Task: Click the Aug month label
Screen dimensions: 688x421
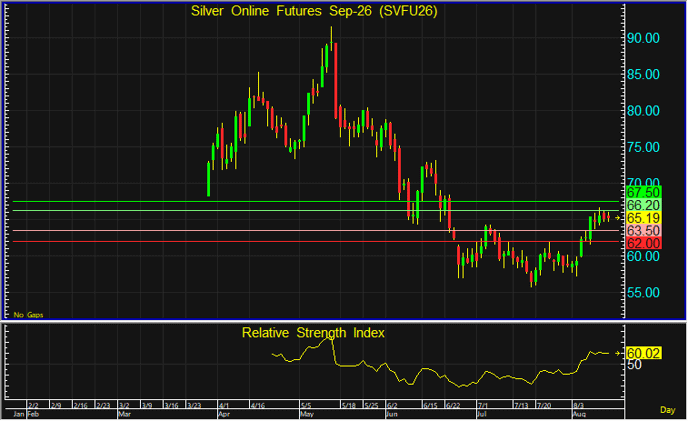Action: (x=579, y=414)
